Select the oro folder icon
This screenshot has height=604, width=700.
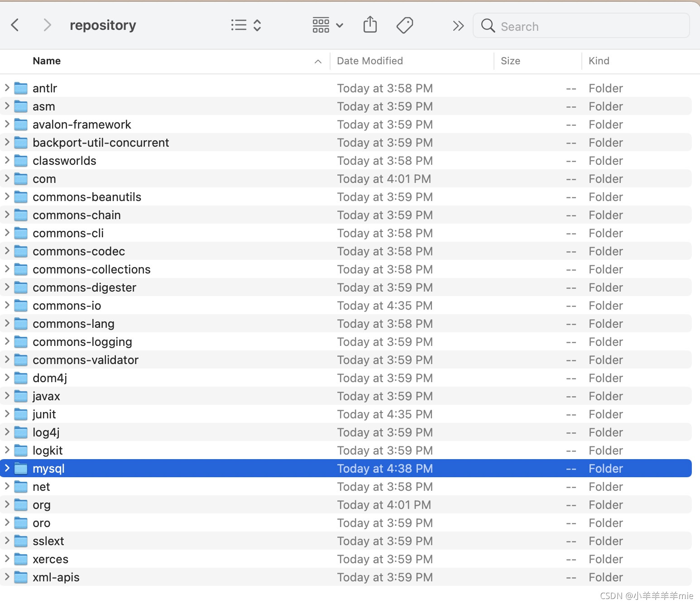21,523
